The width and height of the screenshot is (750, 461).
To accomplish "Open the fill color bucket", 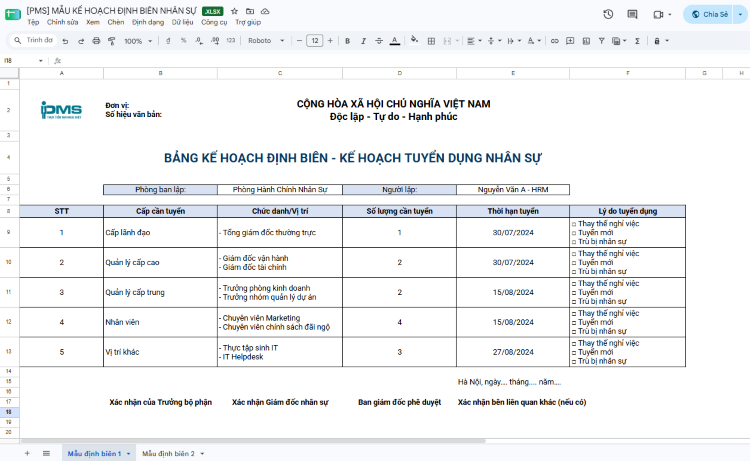I will [x=414, y=41].
